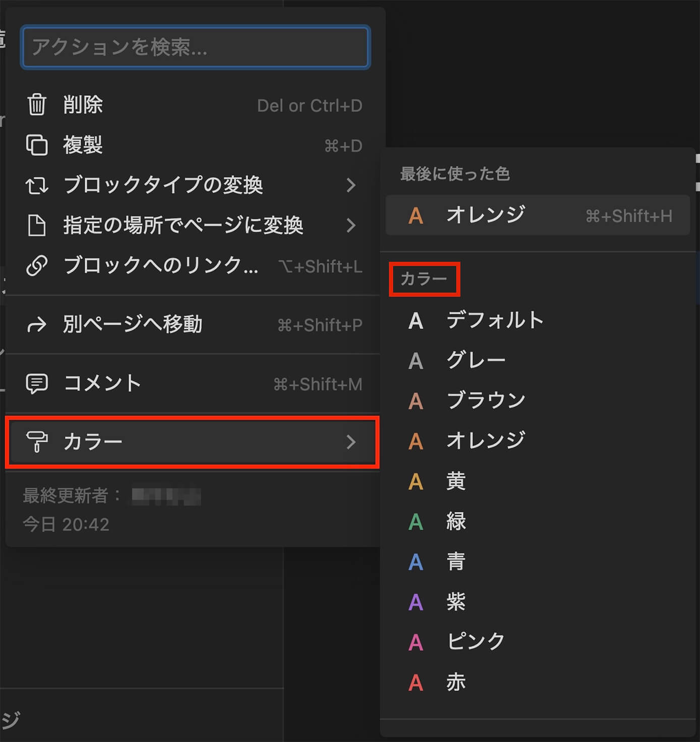This screenshot has width=700, height=742.
Task: Pick 緑 text color
Action: (x=538, y=522)
